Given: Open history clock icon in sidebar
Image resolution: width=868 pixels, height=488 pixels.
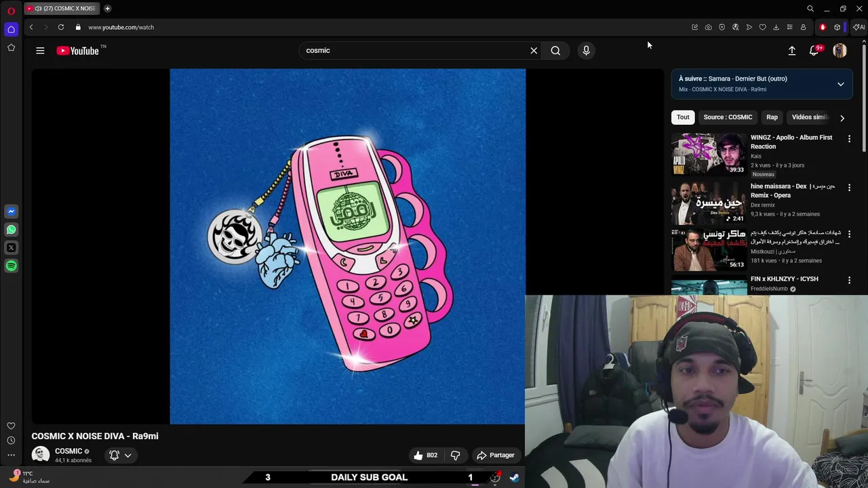Looking at the screenshot, I should [11, 441].
